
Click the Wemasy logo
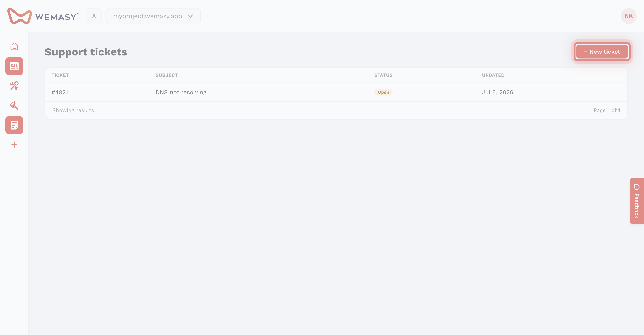coord(43,16)
